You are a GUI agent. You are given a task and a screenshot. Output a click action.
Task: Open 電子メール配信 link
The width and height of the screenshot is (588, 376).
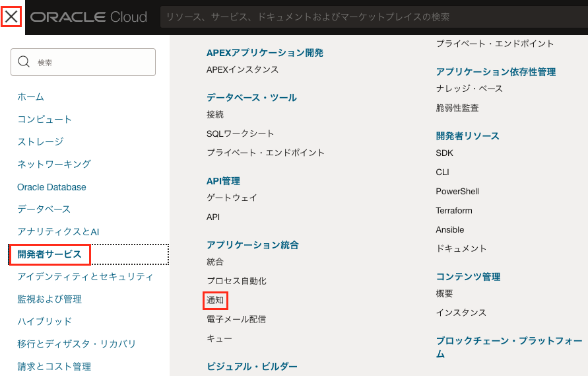click(x=236, y=319)
